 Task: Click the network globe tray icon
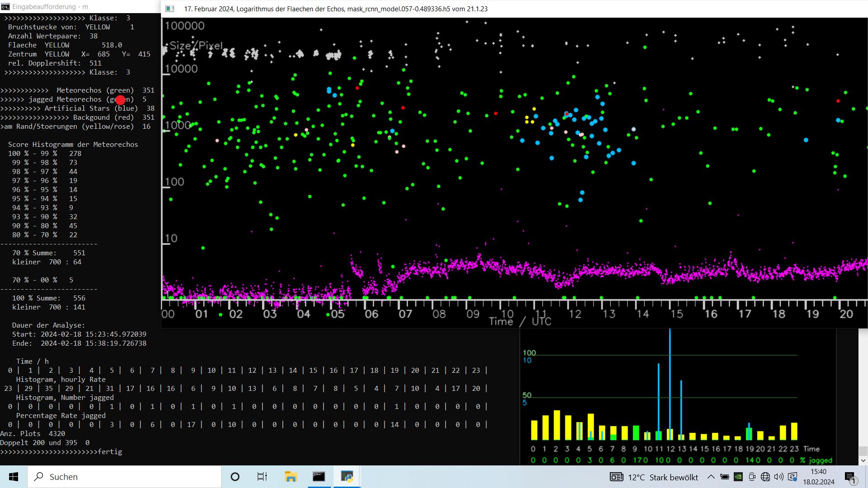click(x=765, y=477)
